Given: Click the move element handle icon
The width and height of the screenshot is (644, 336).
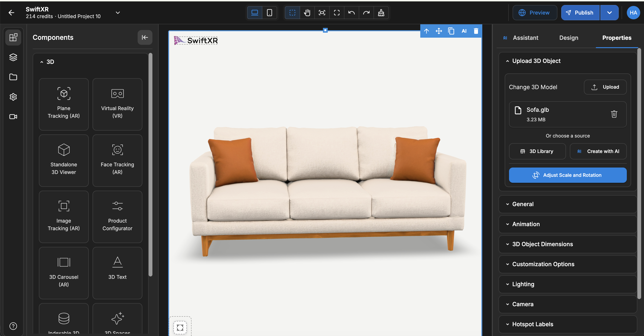Looking at the screenshot, I should point(439,31).
